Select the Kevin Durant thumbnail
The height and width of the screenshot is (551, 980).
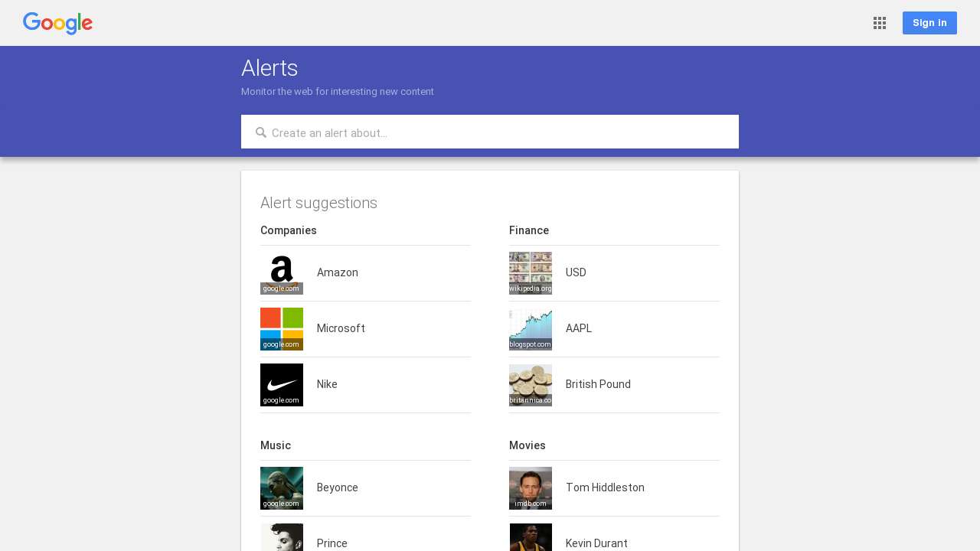531,537
